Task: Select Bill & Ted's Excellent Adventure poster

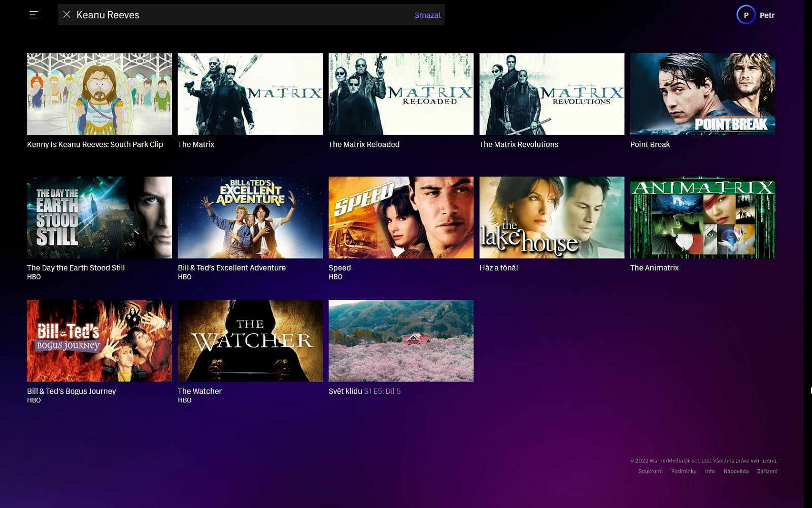Action: 250,217
